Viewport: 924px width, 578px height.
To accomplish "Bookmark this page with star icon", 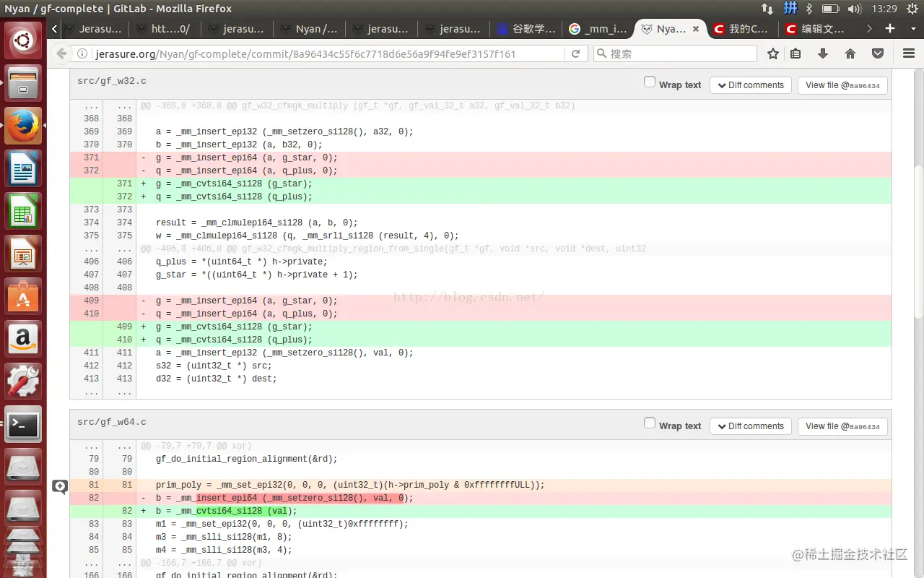I will 773,53.
